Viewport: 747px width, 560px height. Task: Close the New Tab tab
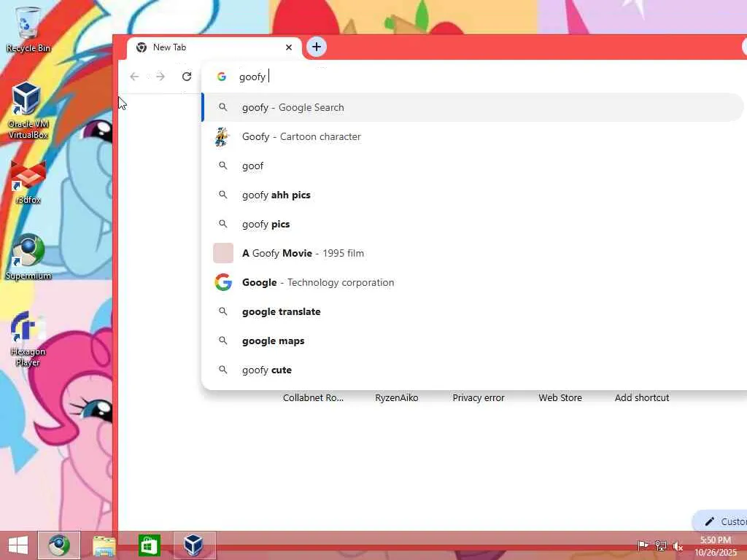289,47
